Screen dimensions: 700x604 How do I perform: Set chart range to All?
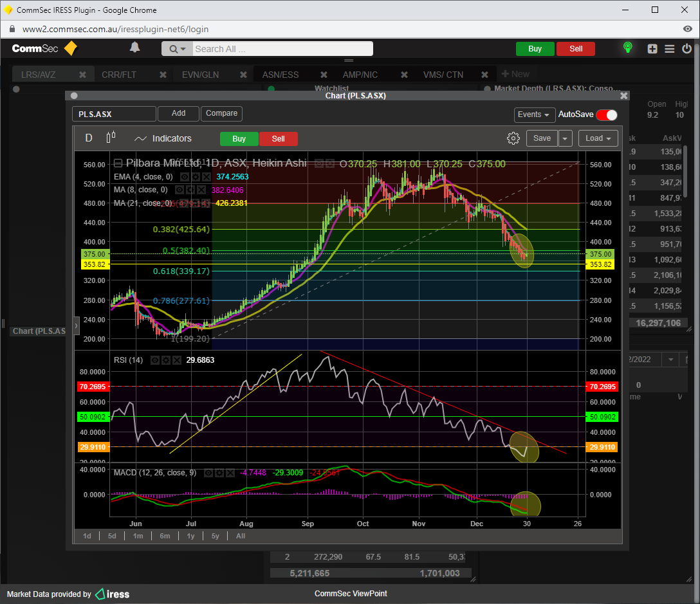click(x=241, y=536)
